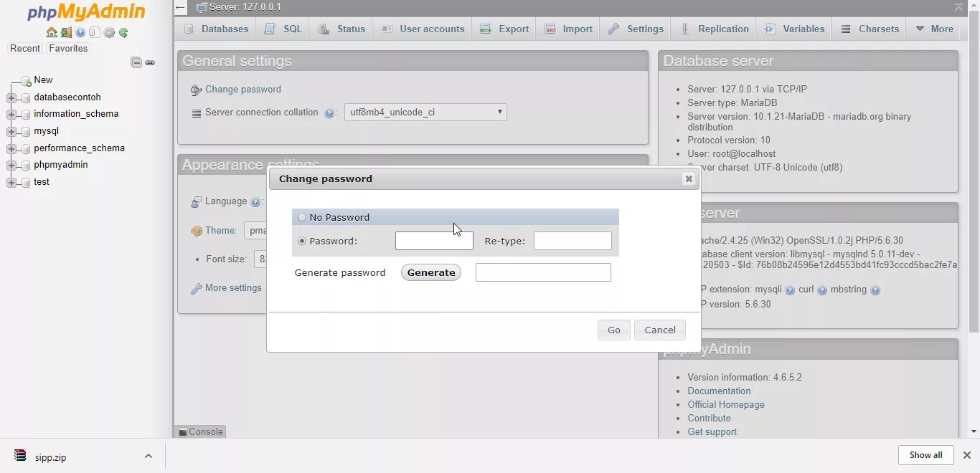Viewport: 980px width, 473px height.
Task: Expand the information_schema tree node
Action: pos(11,115)
